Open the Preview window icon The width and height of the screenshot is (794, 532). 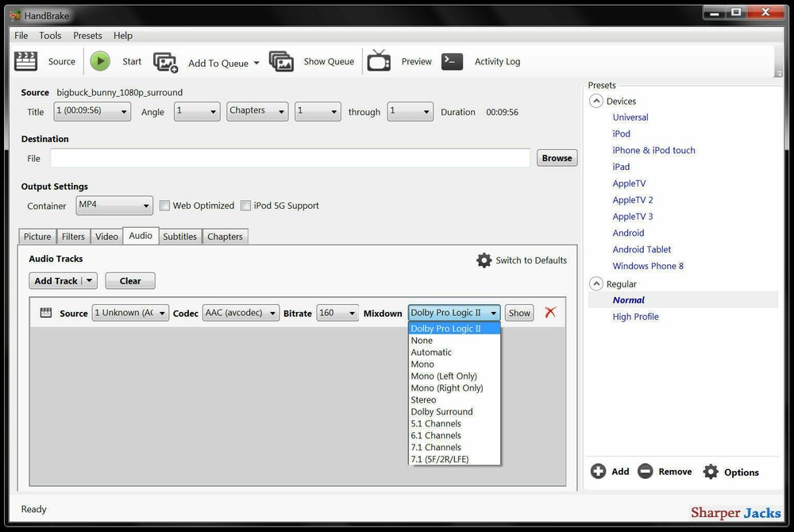click(379, 60)
